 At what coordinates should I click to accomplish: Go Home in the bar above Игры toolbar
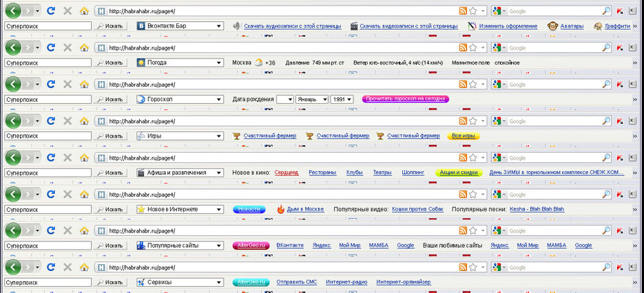click(84, 121)
